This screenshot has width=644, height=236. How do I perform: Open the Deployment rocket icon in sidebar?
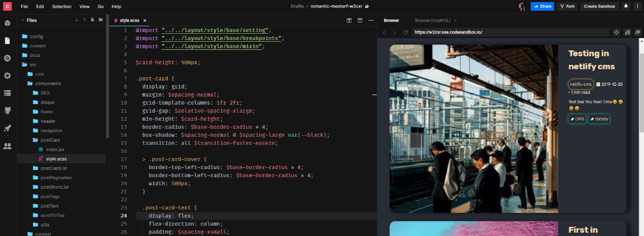click(8, 128)
